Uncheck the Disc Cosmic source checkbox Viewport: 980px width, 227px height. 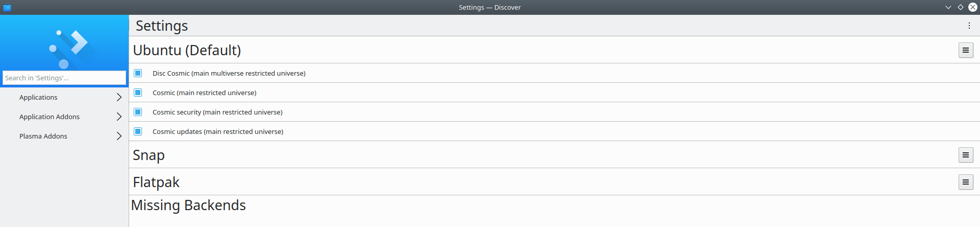[138, 73]
